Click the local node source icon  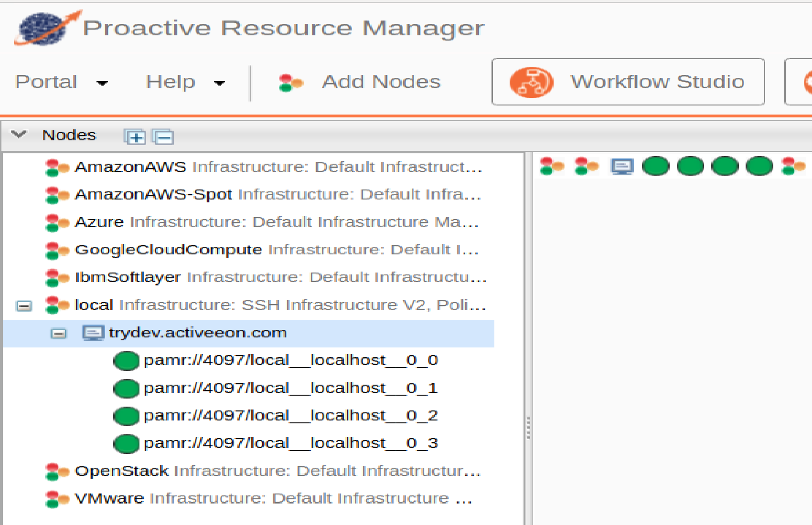pyautogui.click(x=57, y=306)
